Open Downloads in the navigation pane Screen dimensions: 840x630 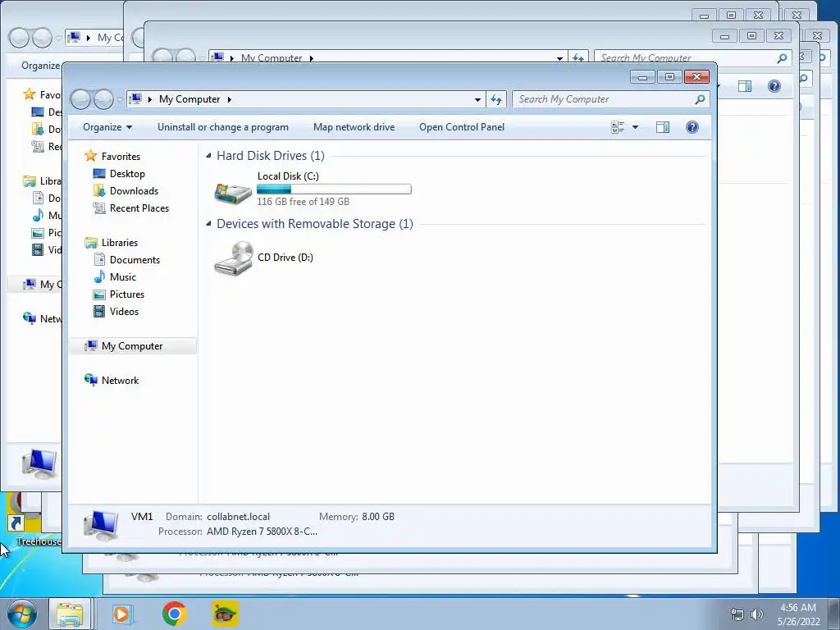[x=134, y=190]
